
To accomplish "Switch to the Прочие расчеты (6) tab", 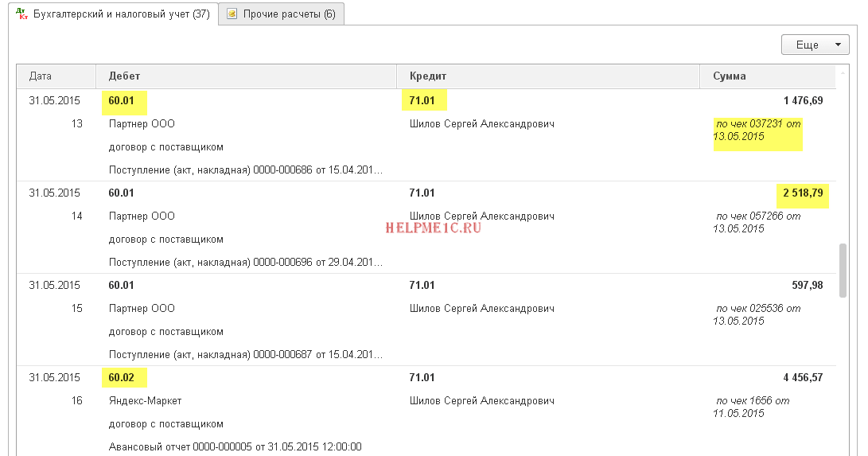I will click(289, 14).
